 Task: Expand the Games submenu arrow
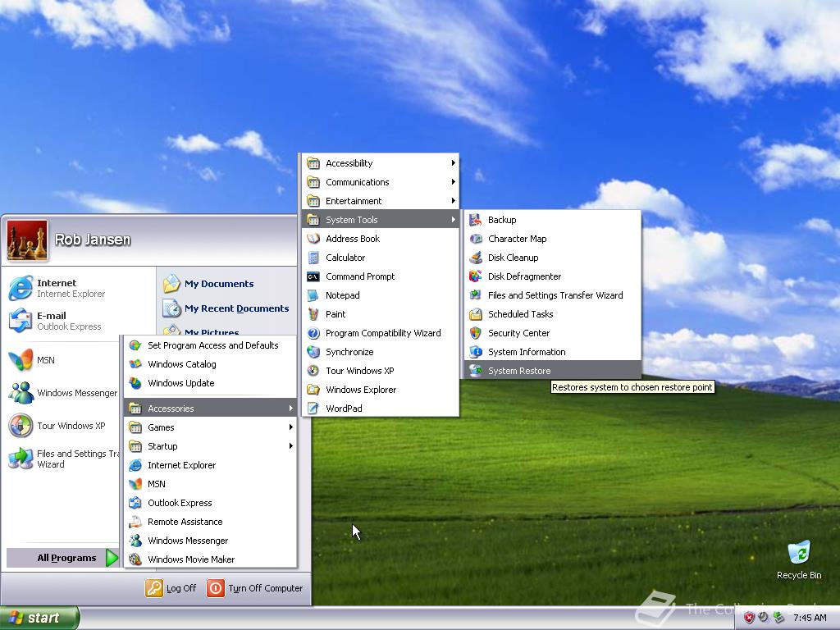(291, 427)
